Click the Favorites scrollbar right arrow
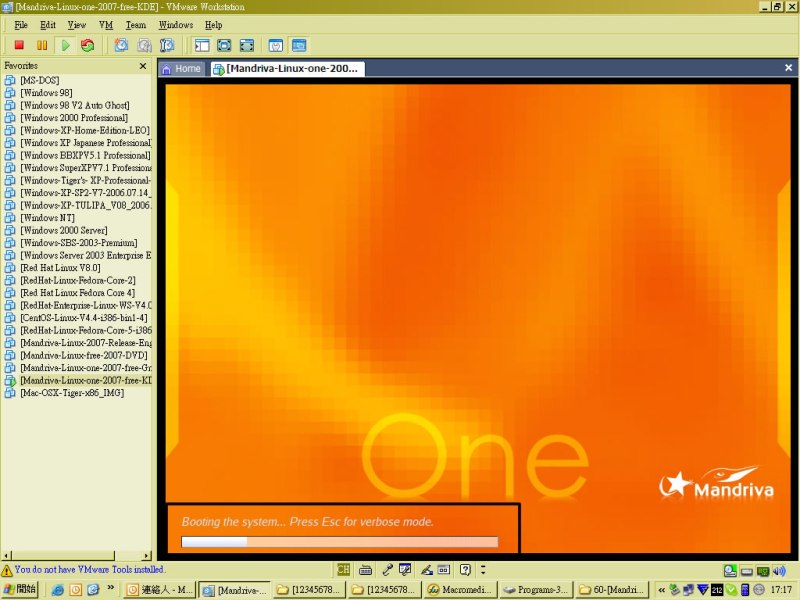Viewport: 800px width, 600px height. [x=147, y=555]
